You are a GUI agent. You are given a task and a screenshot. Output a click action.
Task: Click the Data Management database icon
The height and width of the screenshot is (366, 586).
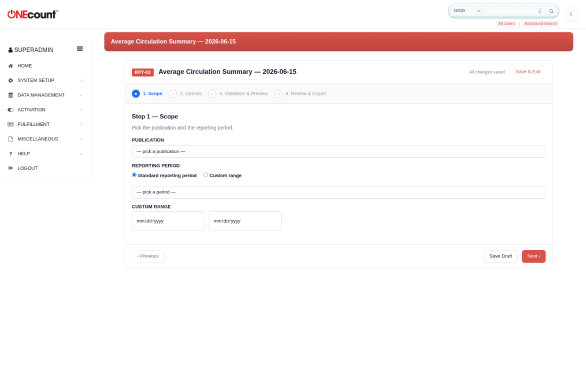10,95
